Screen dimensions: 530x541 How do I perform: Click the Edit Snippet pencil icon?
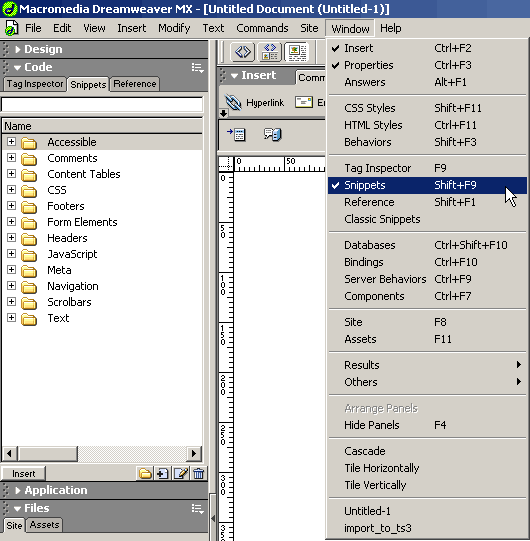[x=181, y=473]
